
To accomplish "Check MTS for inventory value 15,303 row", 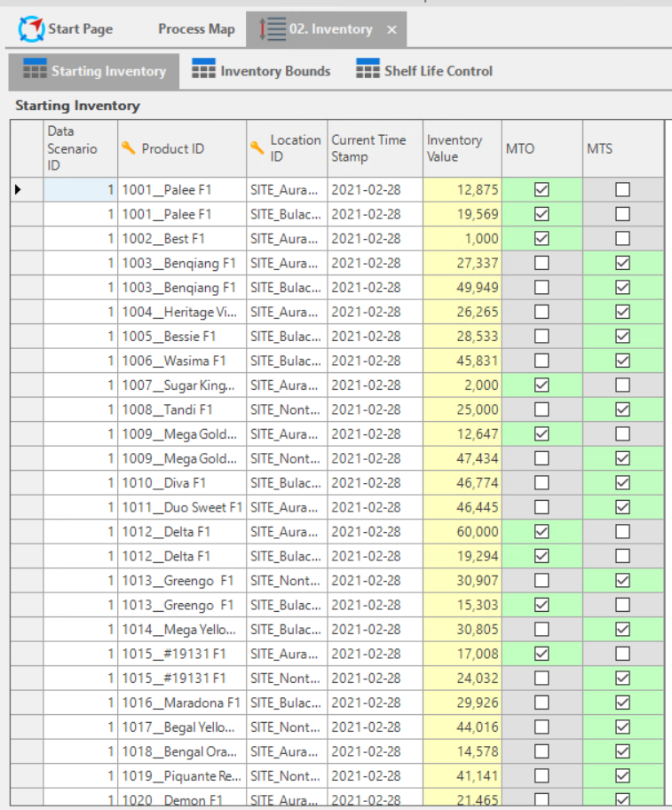I will 622,605.
